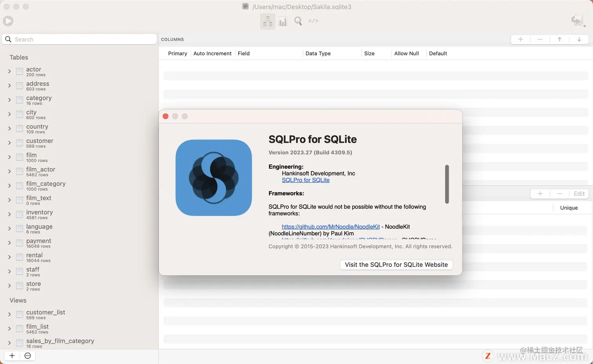Open the SQLPro for SQLite link

tap(306, 180)
